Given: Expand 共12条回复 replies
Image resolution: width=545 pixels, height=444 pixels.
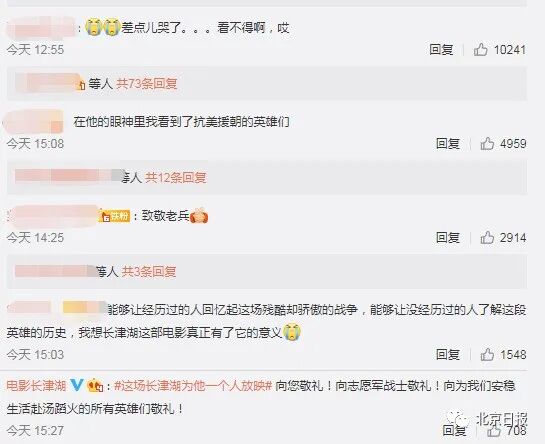Looking at the screenshot, I should tap(176, 178).
